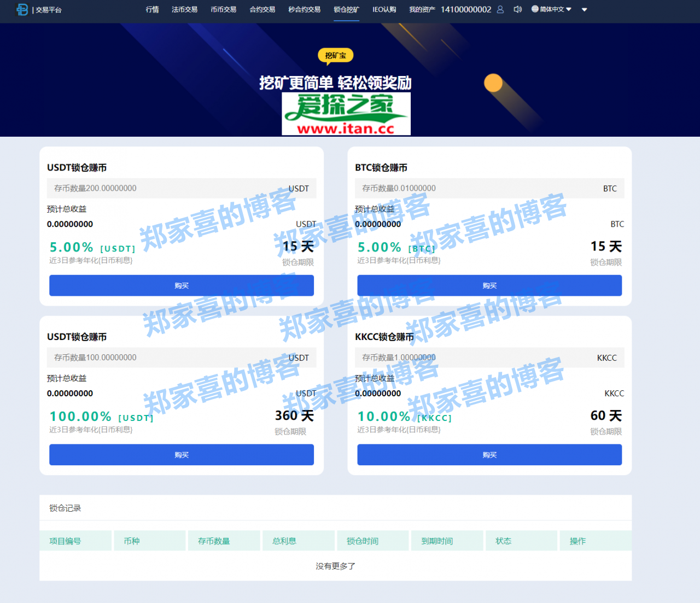This screenshot has width=700, height=603.
Task: Click the 锁仓记录 section heading
Action: (x=65, y=508)
